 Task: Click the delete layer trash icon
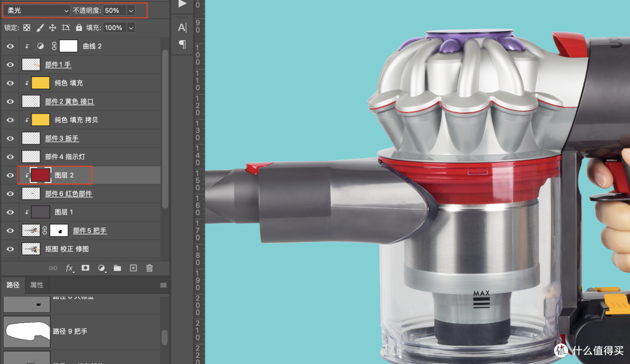149,268
